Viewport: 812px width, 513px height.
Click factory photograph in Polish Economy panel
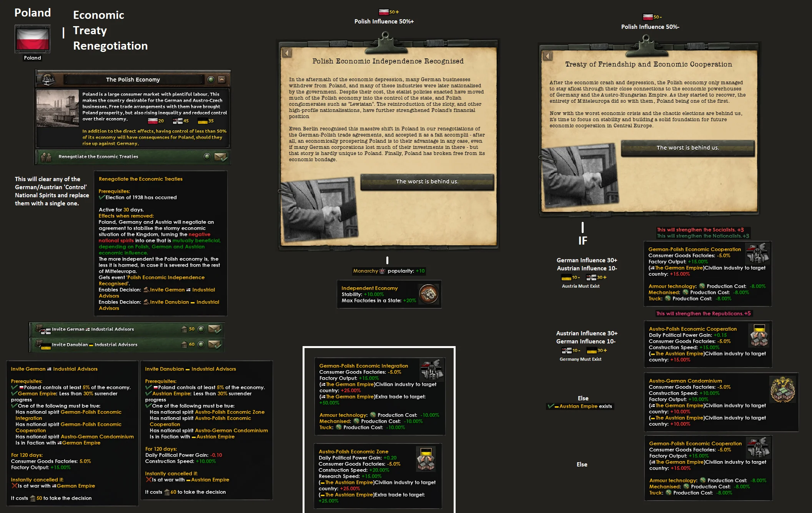58,108
